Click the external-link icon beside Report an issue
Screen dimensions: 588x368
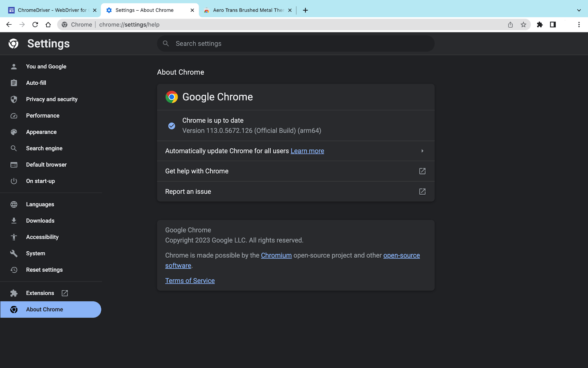422,191
